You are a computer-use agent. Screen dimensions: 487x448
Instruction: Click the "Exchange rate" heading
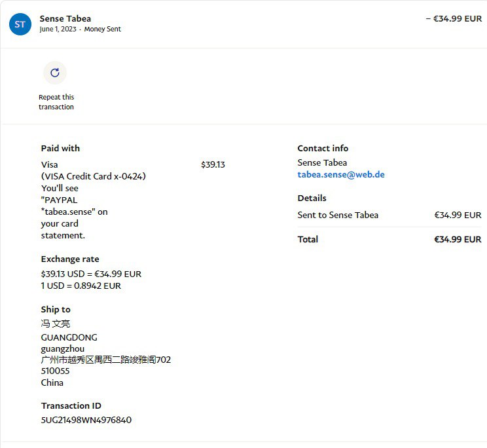pyautogui.click(x=70, y=259)
